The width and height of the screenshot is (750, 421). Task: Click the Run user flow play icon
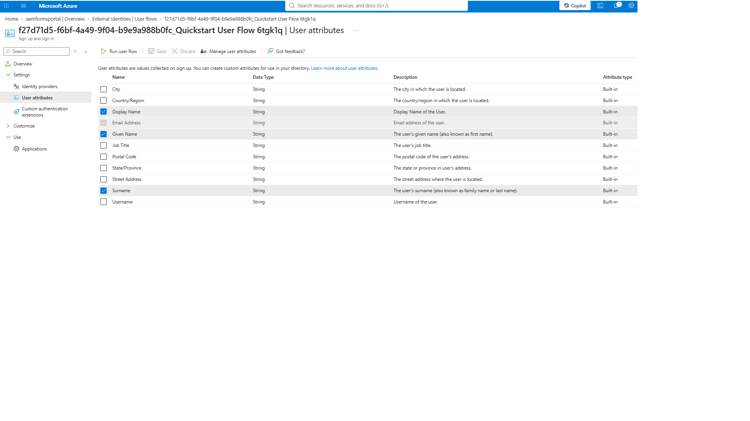point(103,51)
